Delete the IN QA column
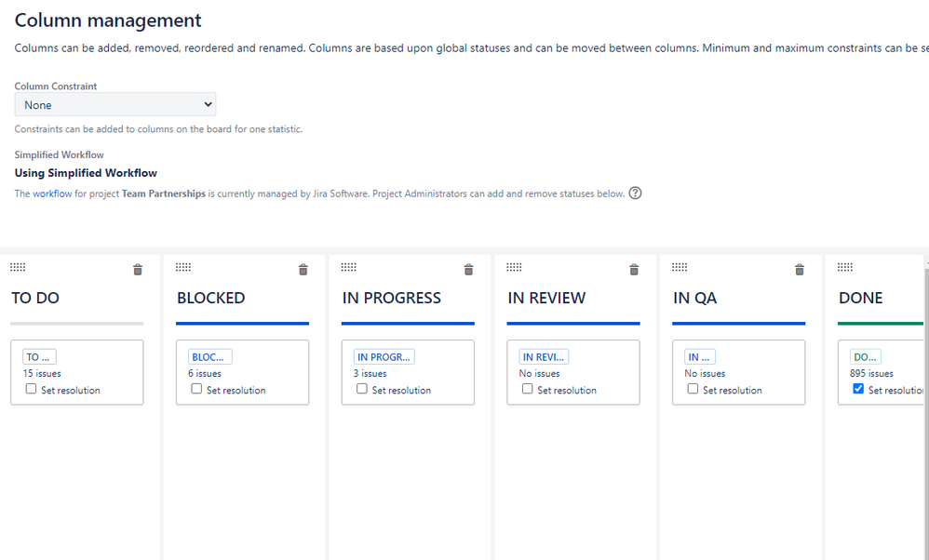Screen dimensions: 929x560 [800, 270]
